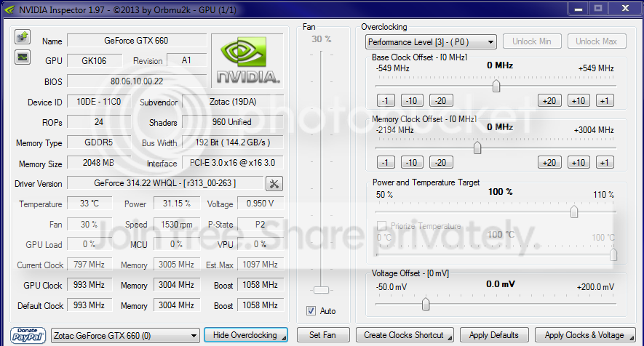Click the Memory Type value GDDR5
The height and width of the screenshot is (346, 644).
[x=98, y=142]
